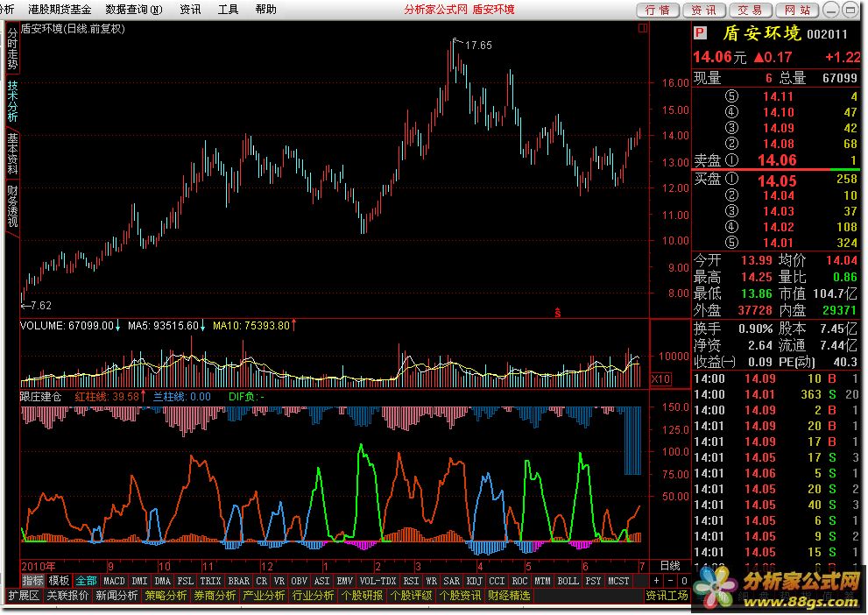The height and width of the screenshot is (615, 868).
Task: Click the 行情 button in the top bar
Action: coord(658,10)
